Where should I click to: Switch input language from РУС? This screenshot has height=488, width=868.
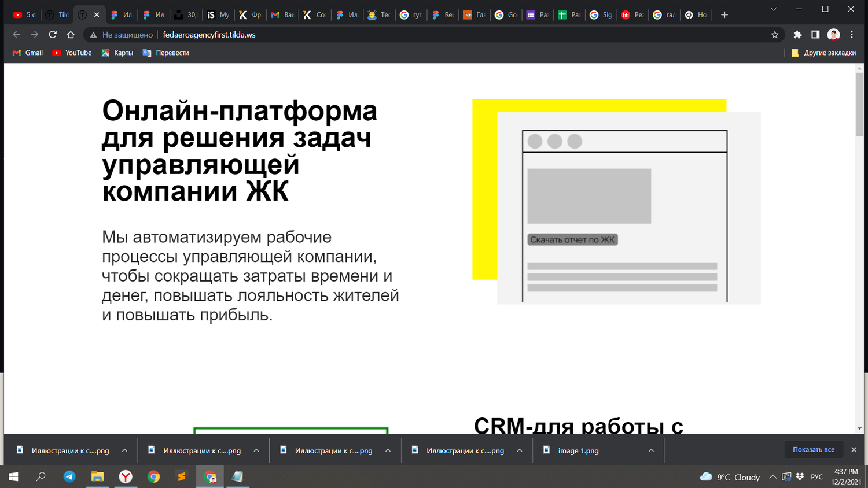(817, 477)
